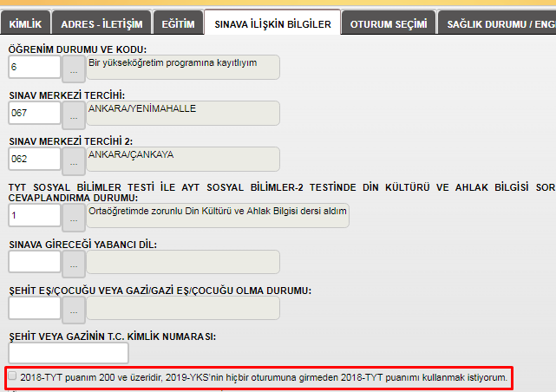Image resolution: width=556 pixels, height=392 pixels.
Task: Click the ellipsis button for Din Kültürü cevaplandırma
Action: 73,216
